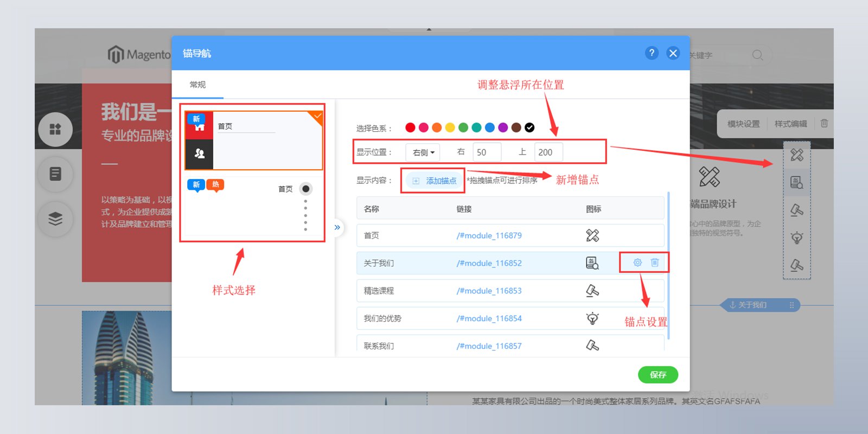The height and width of the screenshot is (434, 868).
Task: Click the gavel icon in 精选课程 row
Action: point(592,291)
